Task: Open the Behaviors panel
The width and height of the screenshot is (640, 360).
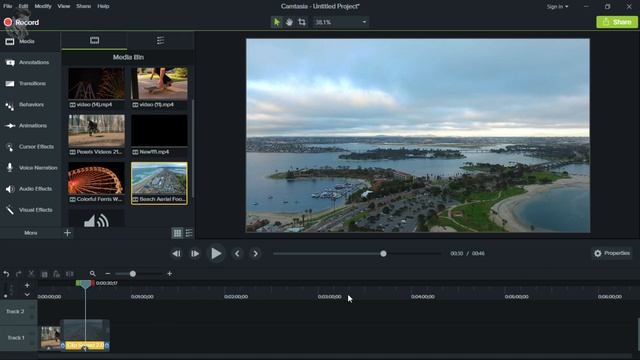Action: (30, 105)
